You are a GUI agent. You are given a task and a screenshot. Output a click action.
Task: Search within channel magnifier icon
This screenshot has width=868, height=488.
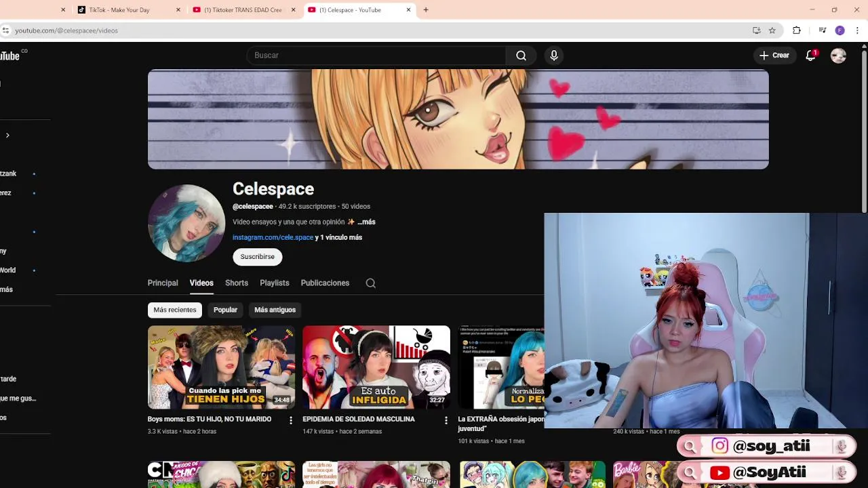tap(370, 283)
